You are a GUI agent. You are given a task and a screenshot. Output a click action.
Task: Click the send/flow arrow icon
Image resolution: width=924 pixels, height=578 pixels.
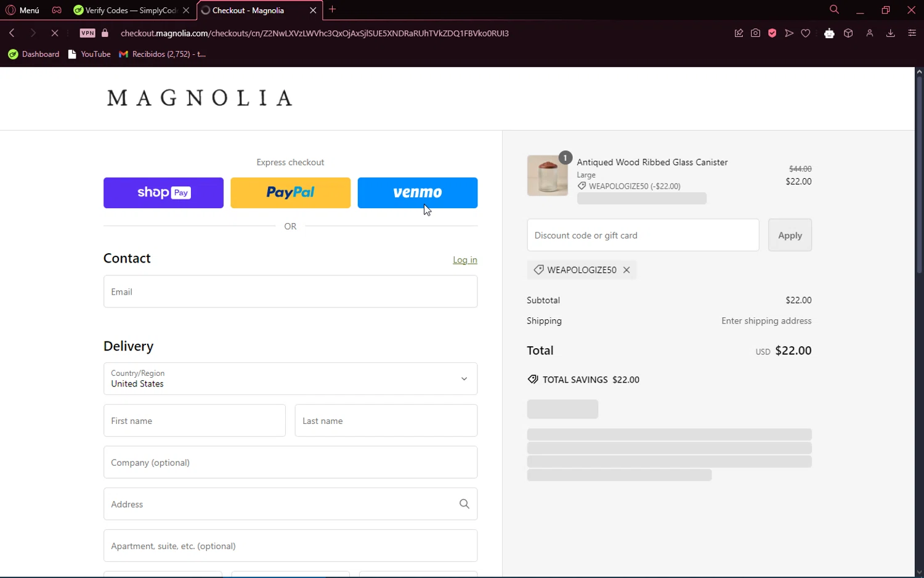(x=789, y=33)
